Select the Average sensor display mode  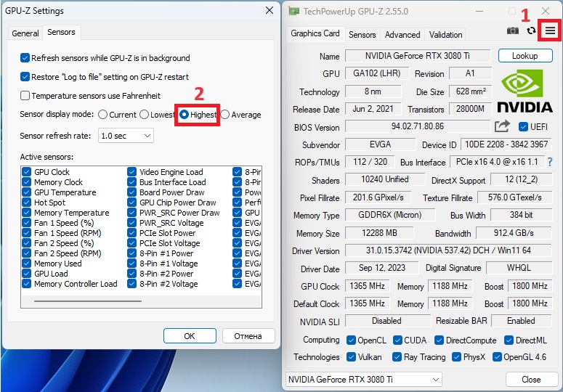(224, 115)
